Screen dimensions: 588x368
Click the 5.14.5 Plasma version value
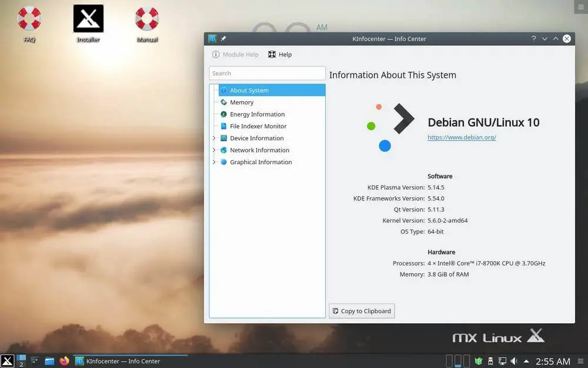pyautogui.click(x=436, y=187)
